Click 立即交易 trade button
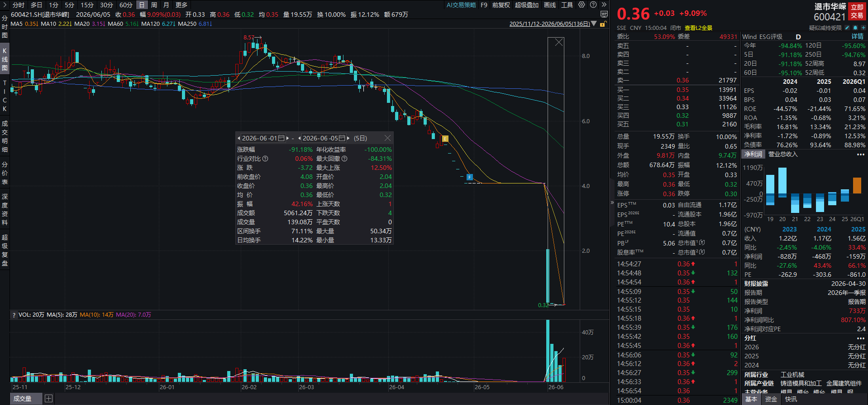This screenshot has width=868, height=405. point(857,11)
